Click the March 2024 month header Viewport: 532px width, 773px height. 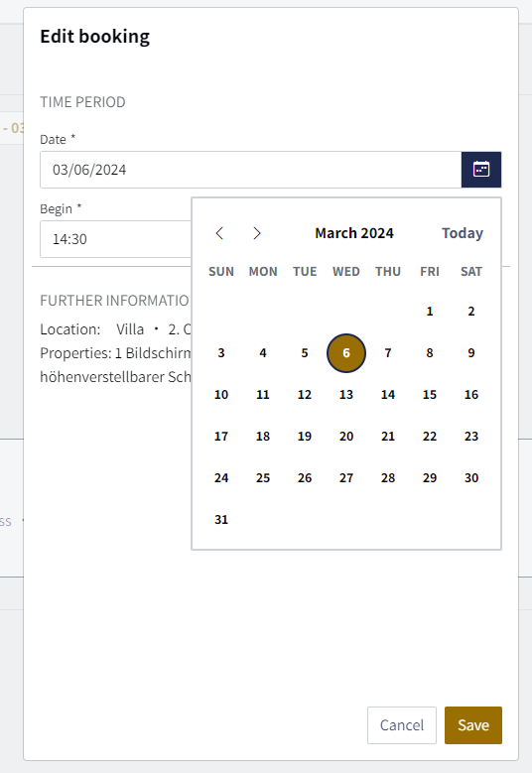click(x=354, y=233)
